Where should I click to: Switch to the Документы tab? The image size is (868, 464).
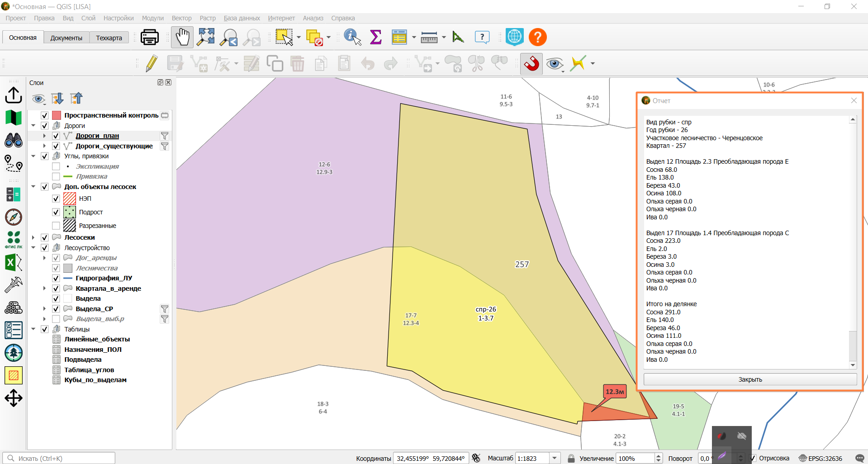[66, 38]
